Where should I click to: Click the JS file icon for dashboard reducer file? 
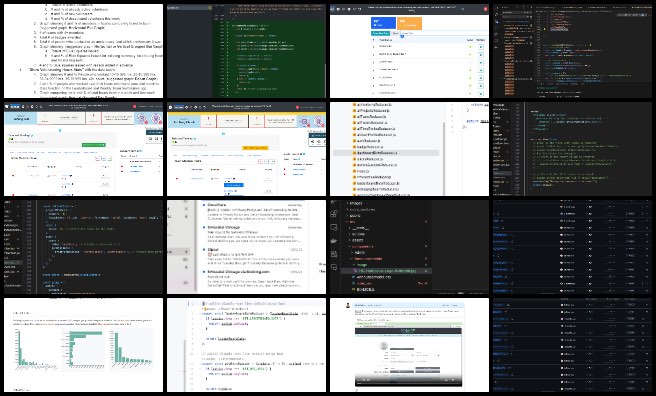(x=354, y=153)
